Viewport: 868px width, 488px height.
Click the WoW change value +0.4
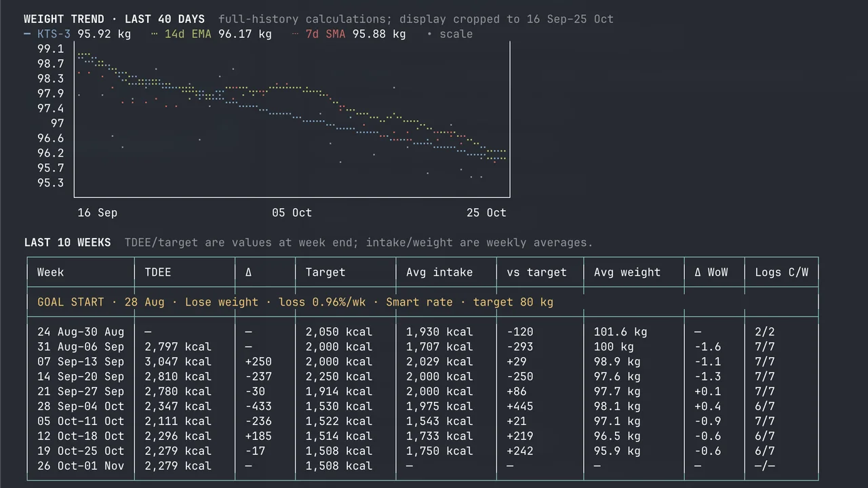708,407
